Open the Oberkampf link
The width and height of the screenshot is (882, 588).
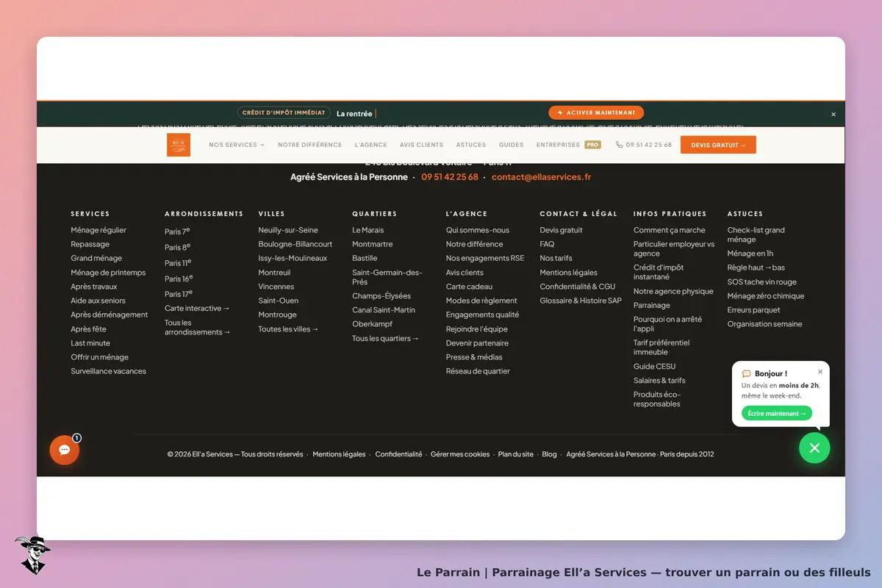tap(372, 324)
